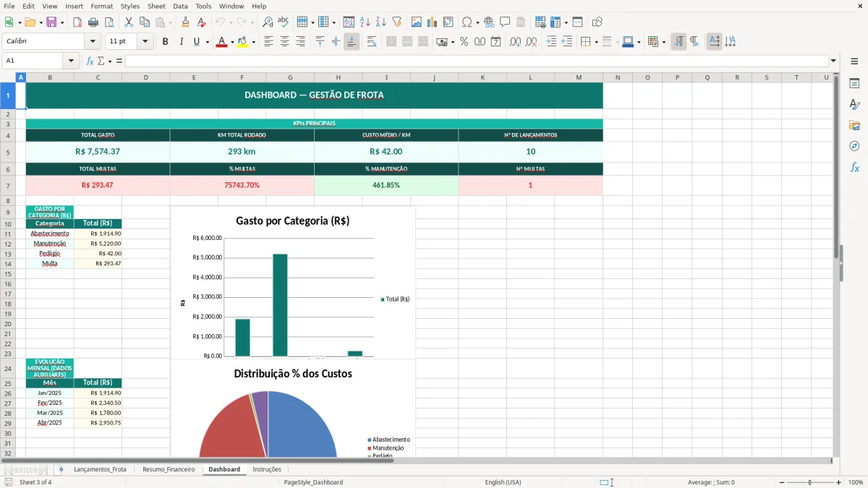Run the spelling check (abc icon)
This screenshot has height=488, width=868.
(284, 22)
